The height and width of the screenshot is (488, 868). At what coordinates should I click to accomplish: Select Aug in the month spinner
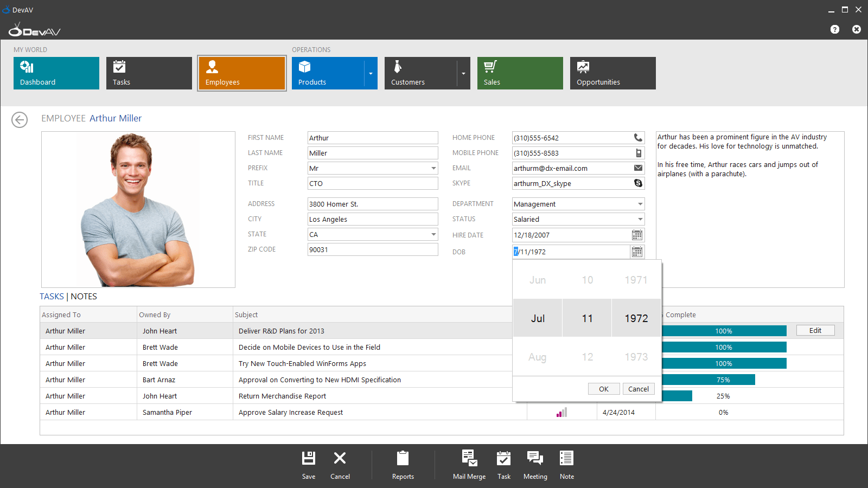coord(538,357)
